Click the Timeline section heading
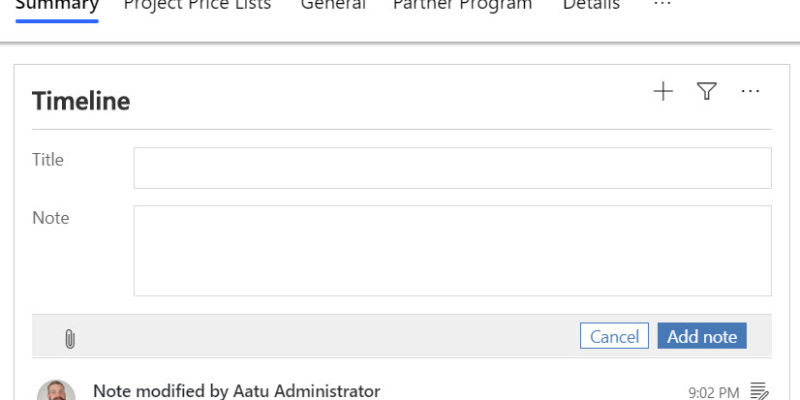The width and height of the screenshot is (800, 400). tap(81, 101)
